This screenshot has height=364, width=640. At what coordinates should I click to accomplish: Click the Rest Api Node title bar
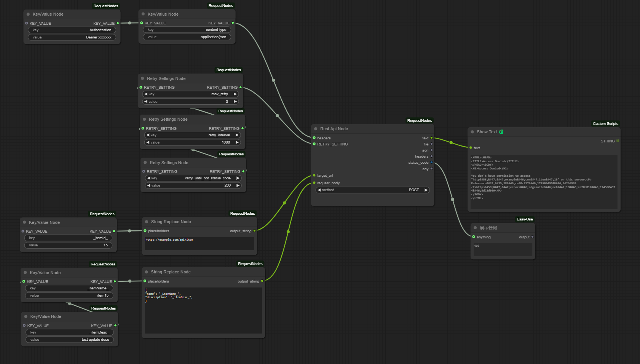372,129
